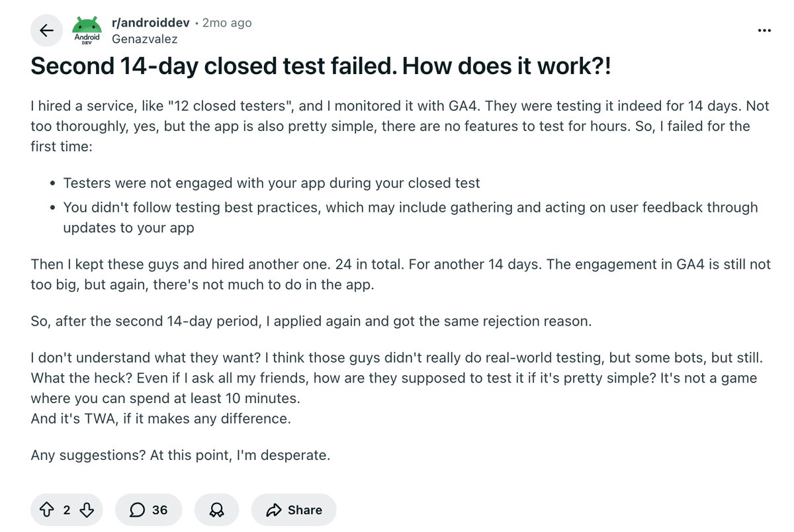Viewport: 794px width, 532px height.
Task: Open comments via the speech bubble icon
Action: pyautogui.click(x=138, y=510)
